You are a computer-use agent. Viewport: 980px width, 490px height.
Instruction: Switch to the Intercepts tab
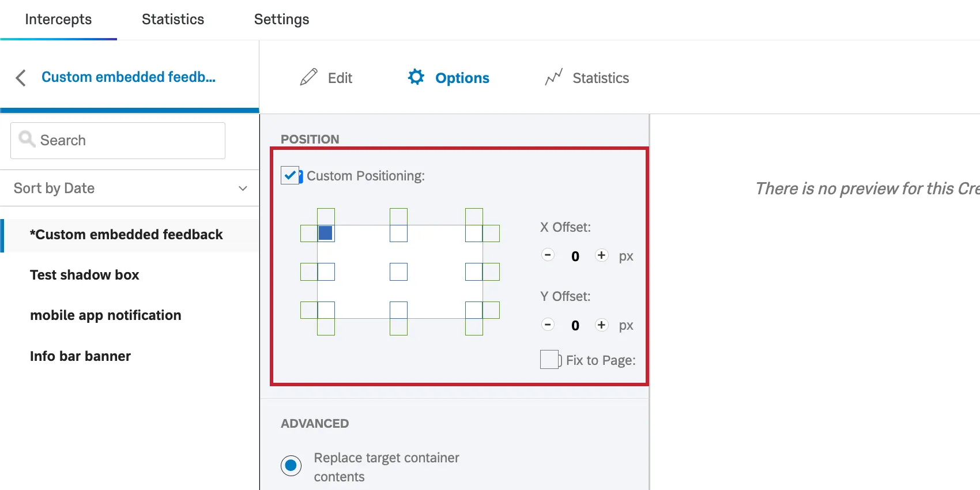58,19
